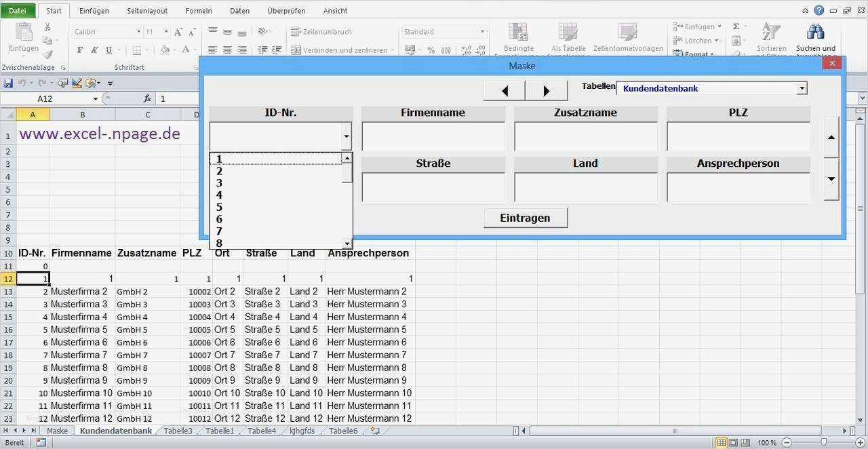Center text horizontally in the ribbon
The width and height of the screenshot is (868, 449).
click(227, 50)
